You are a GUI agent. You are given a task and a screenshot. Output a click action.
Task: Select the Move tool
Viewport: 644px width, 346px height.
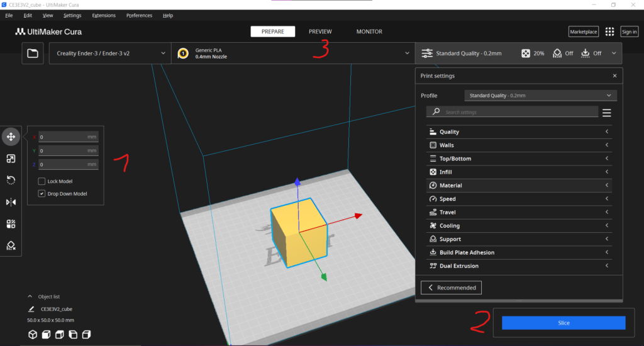tap(11, 137)
